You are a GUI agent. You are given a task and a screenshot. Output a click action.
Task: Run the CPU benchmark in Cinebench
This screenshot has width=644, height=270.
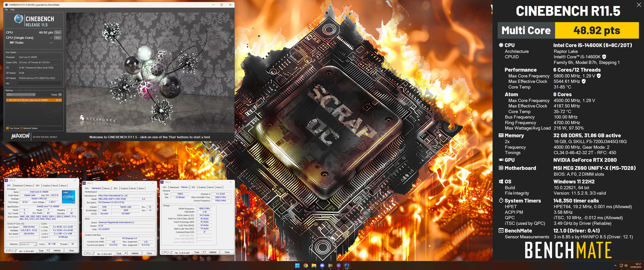58,33
